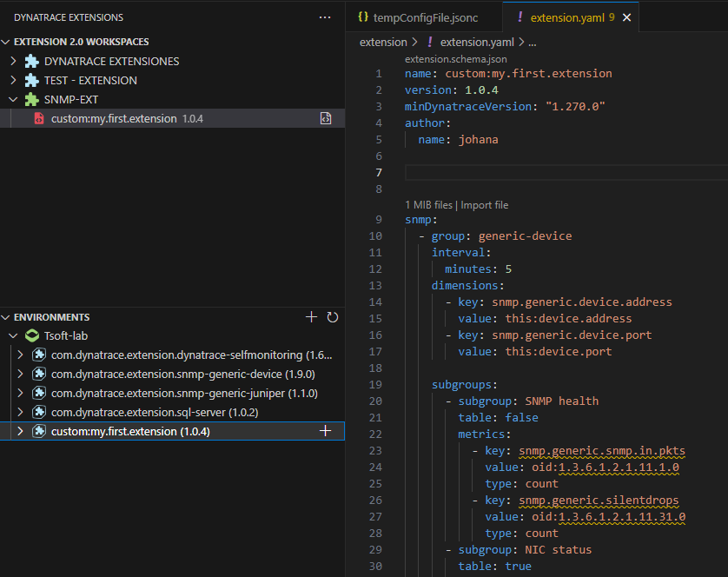728x577 pixels.
Task: Click the add environment plus icon
Action: [x=312, y=318]
